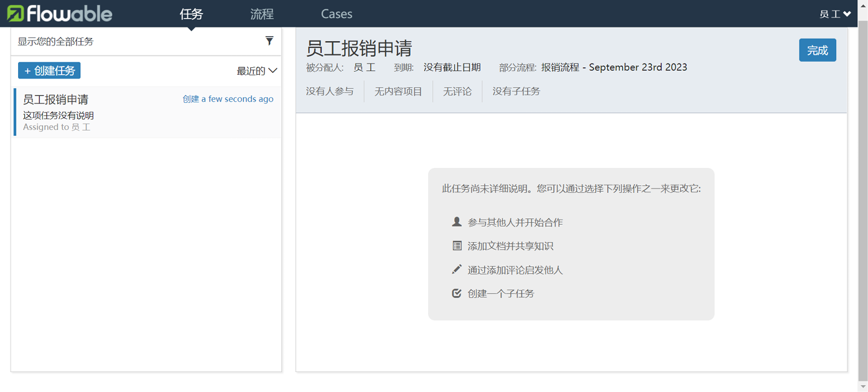Change the 没有截止日期 due date

(x=452, y=67)
